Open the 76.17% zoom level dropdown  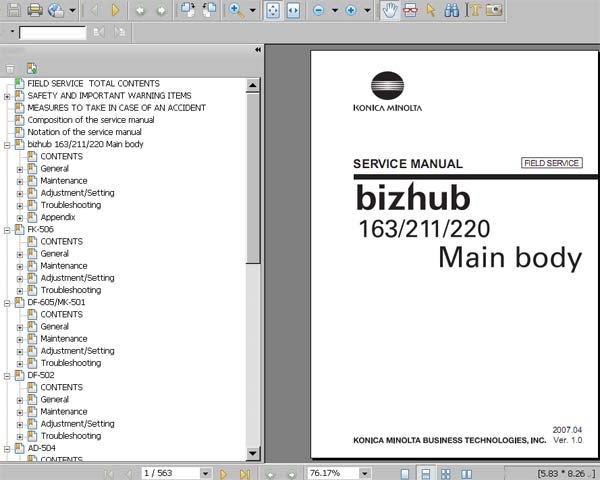coord(365,474)
